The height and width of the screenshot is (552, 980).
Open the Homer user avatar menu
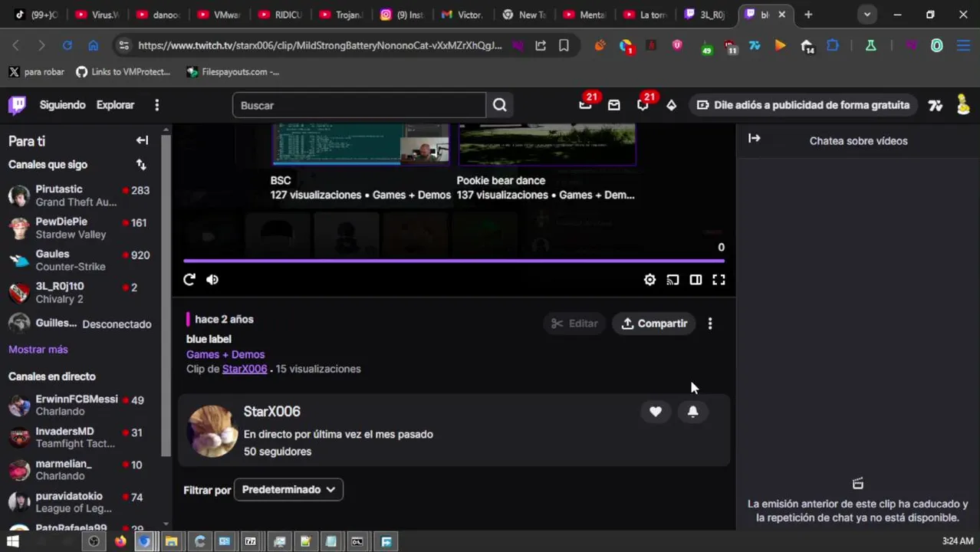click(x=962, y=105)
